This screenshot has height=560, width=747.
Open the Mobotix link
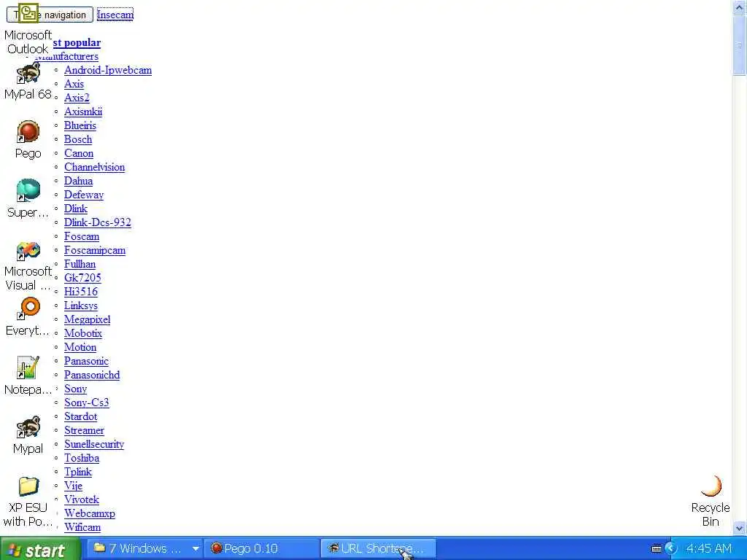(83, 333)
